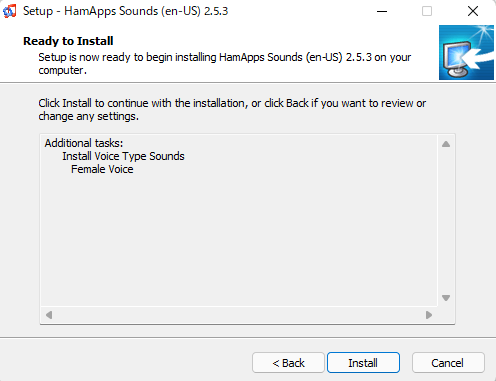Click the scroll left arrow of summary box
This screenshot has height=381, width=496.
[x=49, y=315]
